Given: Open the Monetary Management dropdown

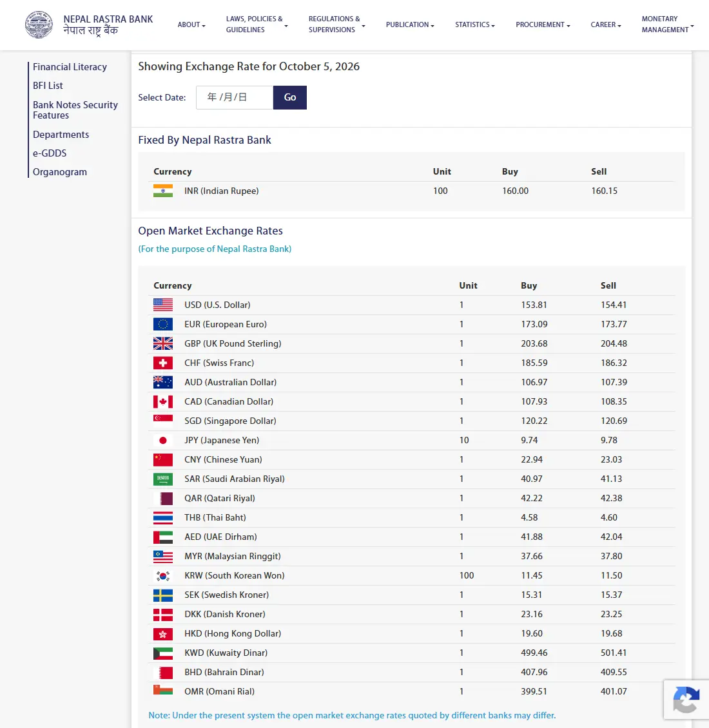Looking at the screenshot, I should pos(668,24).
